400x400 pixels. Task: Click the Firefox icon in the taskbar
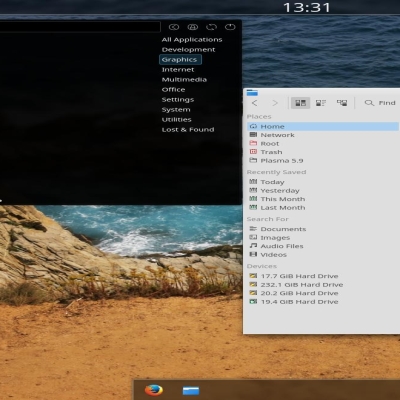154,390
